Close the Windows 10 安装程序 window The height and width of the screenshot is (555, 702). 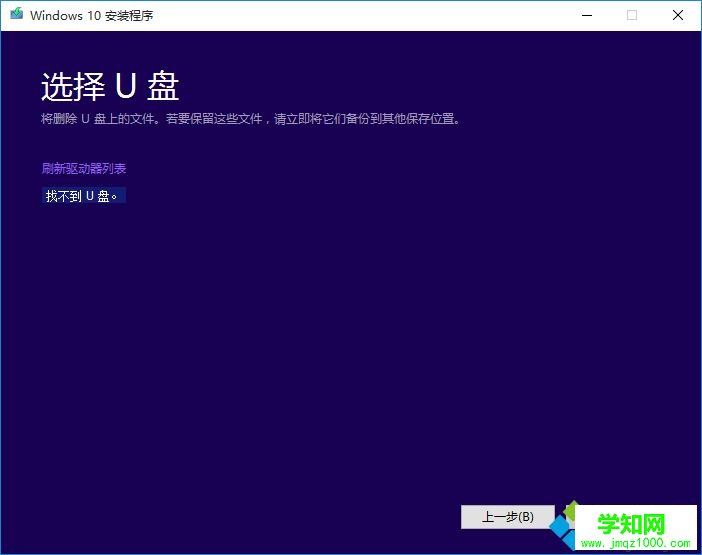[678, 15]
